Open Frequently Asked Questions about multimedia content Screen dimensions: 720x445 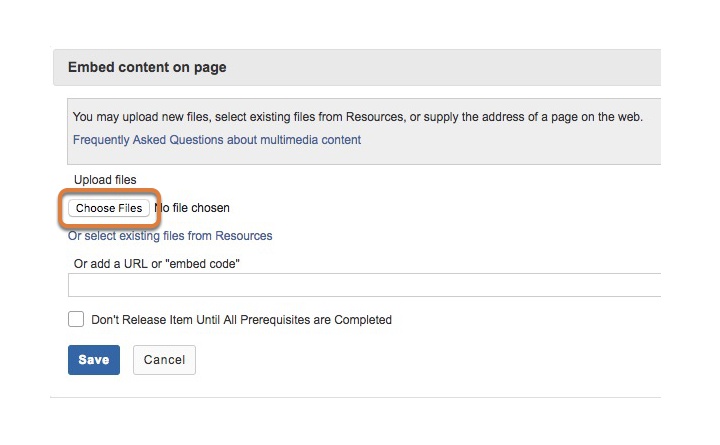[x=217, y=140]
